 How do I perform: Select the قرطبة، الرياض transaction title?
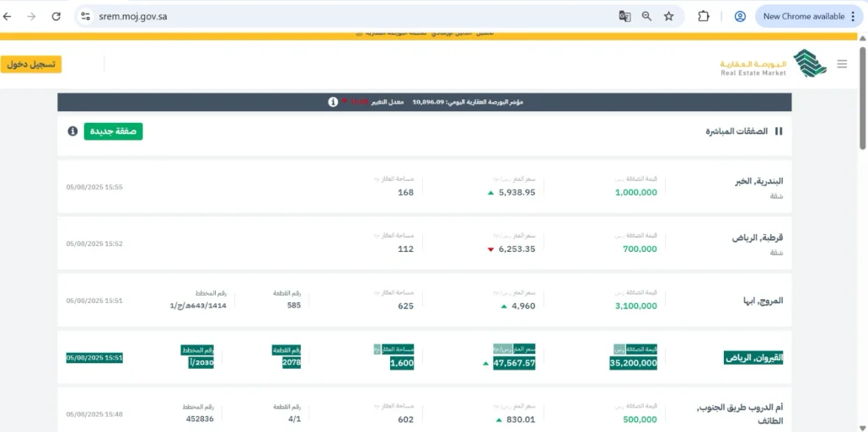coord(758,237)
